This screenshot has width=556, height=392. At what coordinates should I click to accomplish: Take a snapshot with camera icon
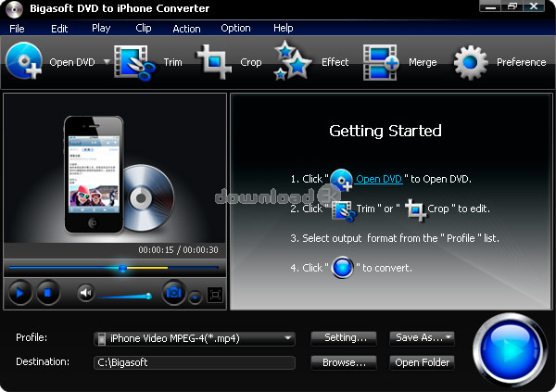pos(174,293)
